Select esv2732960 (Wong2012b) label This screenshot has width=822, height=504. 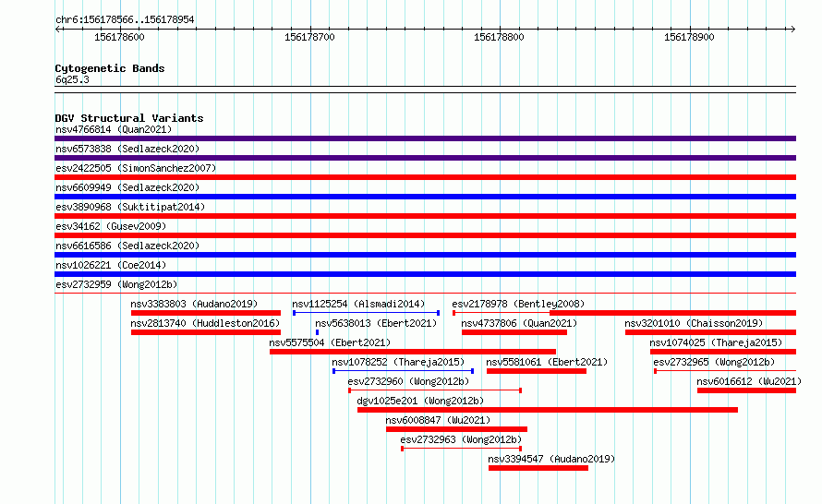(x=408, y=381)
